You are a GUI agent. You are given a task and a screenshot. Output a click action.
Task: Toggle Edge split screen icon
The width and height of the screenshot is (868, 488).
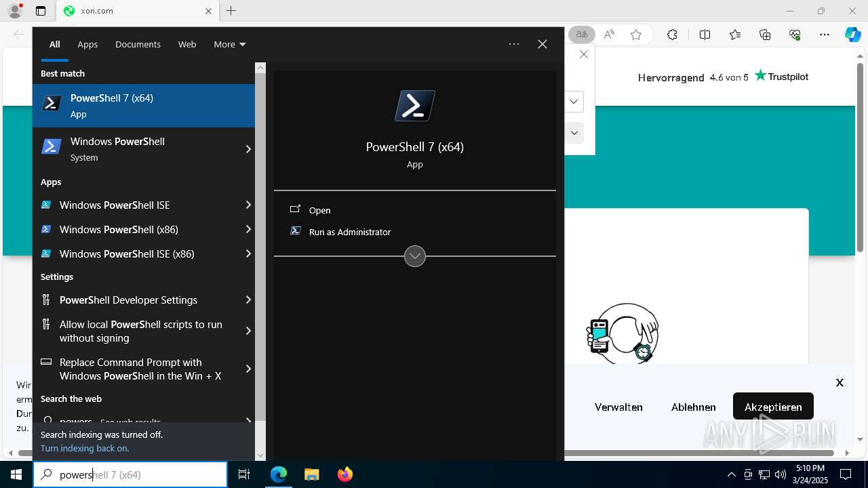[x=705, y=35]
